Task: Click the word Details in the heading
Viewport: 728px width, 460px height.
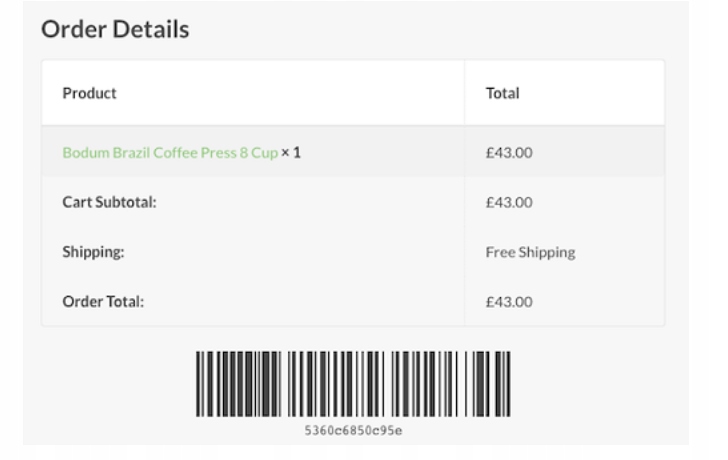Action: click(x=151, y=30)
